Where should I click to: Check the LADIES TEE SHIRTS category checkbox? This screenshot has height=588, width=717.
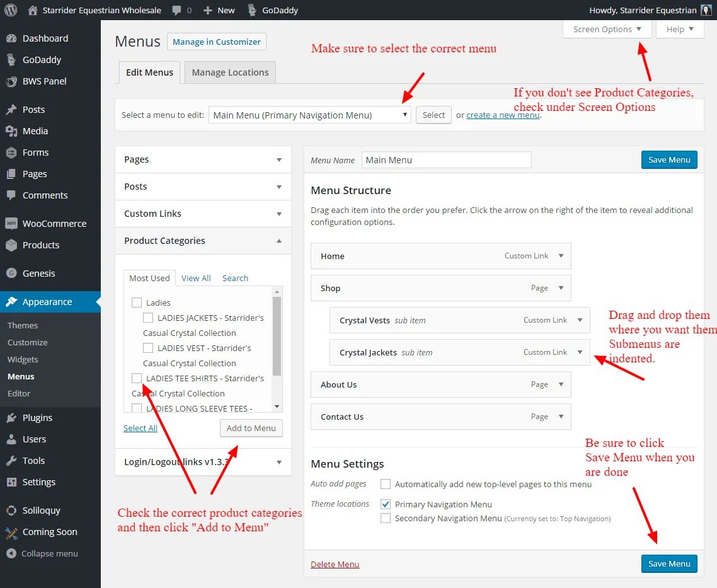[x=136, y=378]
